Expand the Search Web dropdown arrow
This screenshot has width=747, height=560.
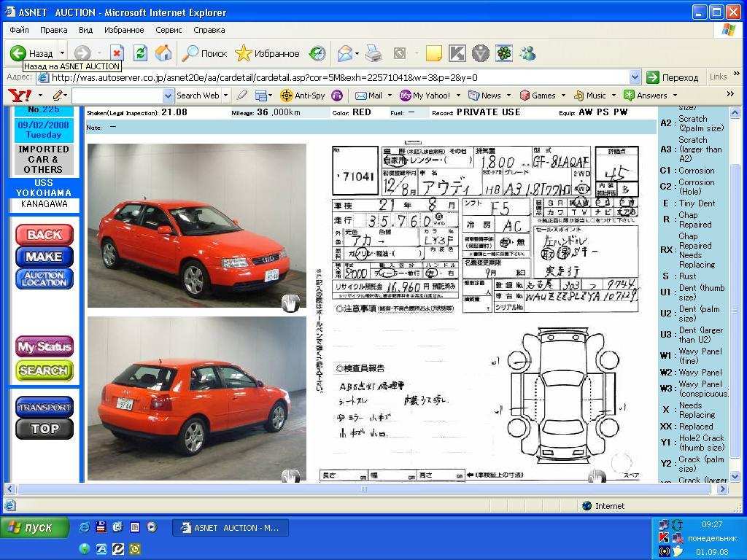coord(226,96)
